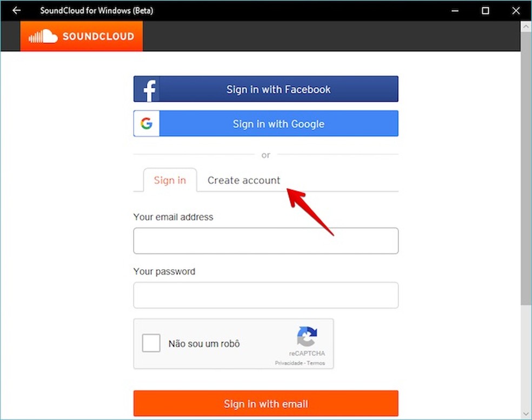Click the back arrow in the title bar
The image size is (532, 420).
coord(16,10)
